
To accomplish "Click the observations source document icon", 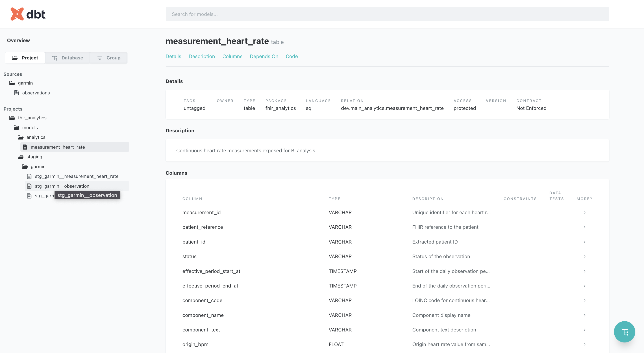I will pyautogui.click(x=17, y=93).
